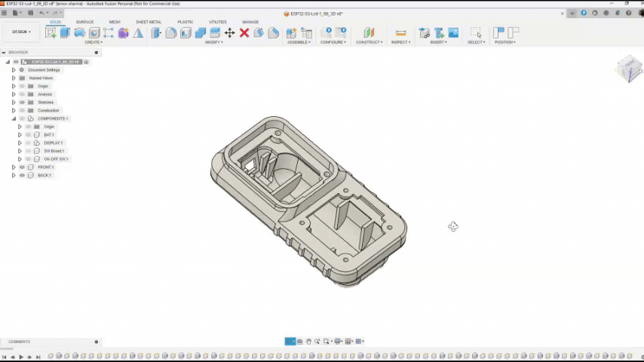Select the Revolve tool
This screenshot has height=362, width=644.
[80, 33]
